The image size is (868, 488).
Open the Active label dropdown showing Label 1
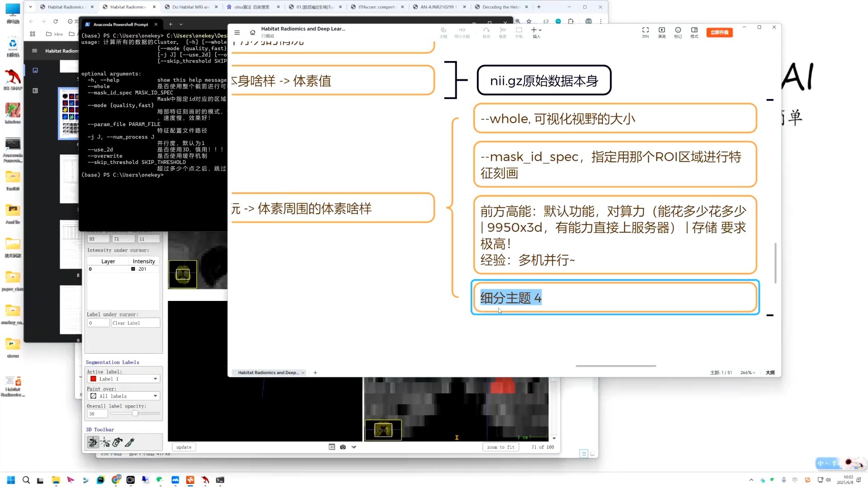[x=124, y=379]
